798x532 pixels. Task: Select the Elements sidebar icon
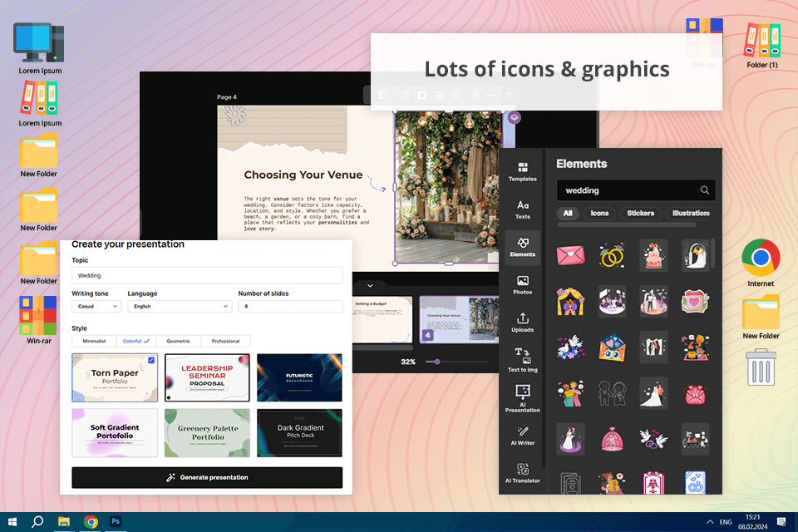[522, 247]
